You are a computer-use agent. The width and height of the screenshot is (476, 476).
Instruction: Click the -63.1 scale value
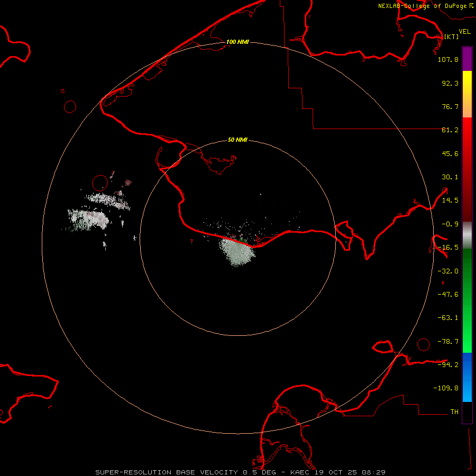tap(448, 318)
